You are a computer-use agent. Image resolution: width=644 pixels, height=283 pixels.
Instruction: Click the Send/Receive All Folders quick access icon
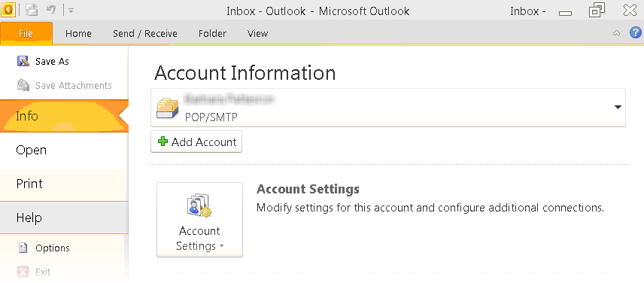[x=32, y=10]
